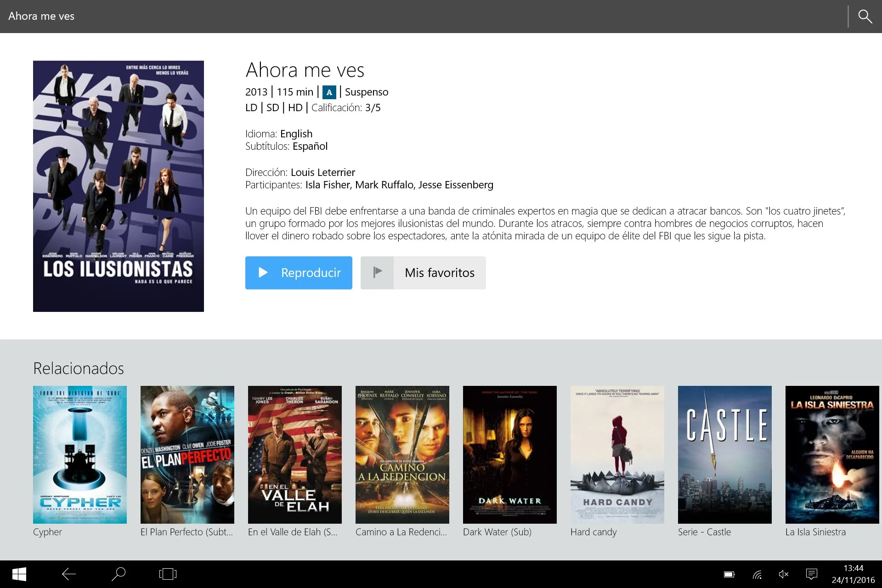
Task: Click the A rating badge icon
Action: (329, 92)
